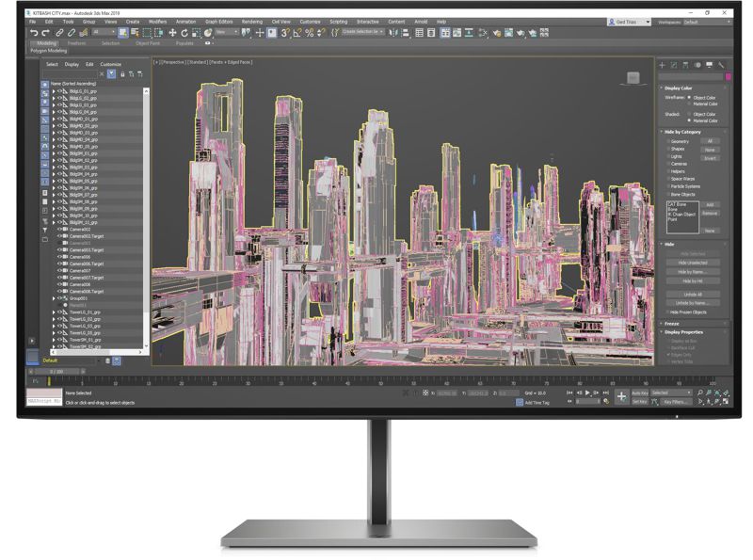Screen dimensions: 753x560
Task: Click the Undo arrow in the main toolbar
Action: (x=33, y=33)
